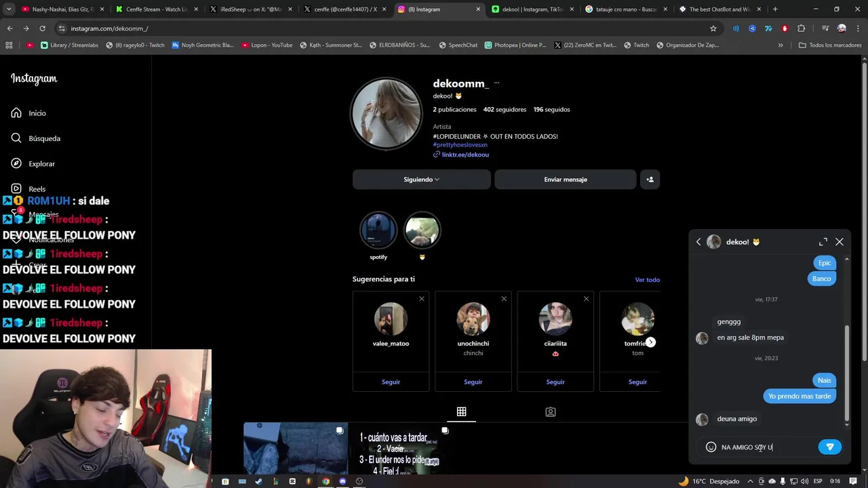Open spotify story highlight

(x=378, y=230)
